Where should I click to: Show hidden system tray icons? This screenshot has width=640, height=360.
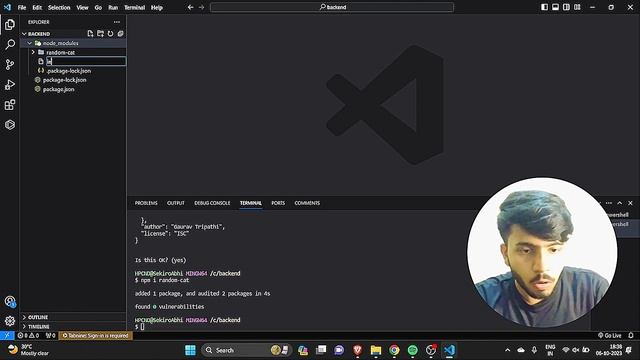click(507, 350)
